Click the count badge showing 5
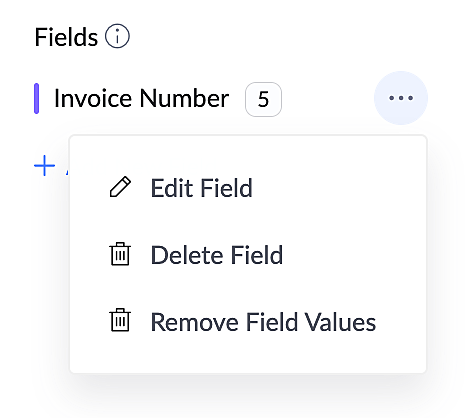The width and height of the screenshot is (468, 418). coord(263,99)
